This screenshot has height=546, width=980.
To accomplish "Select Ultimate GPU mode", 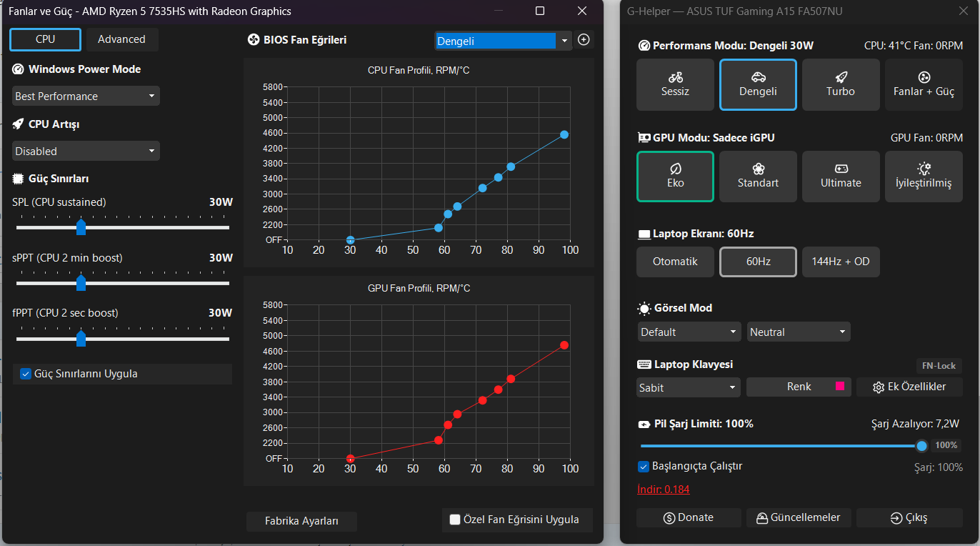I will (841, 176).
